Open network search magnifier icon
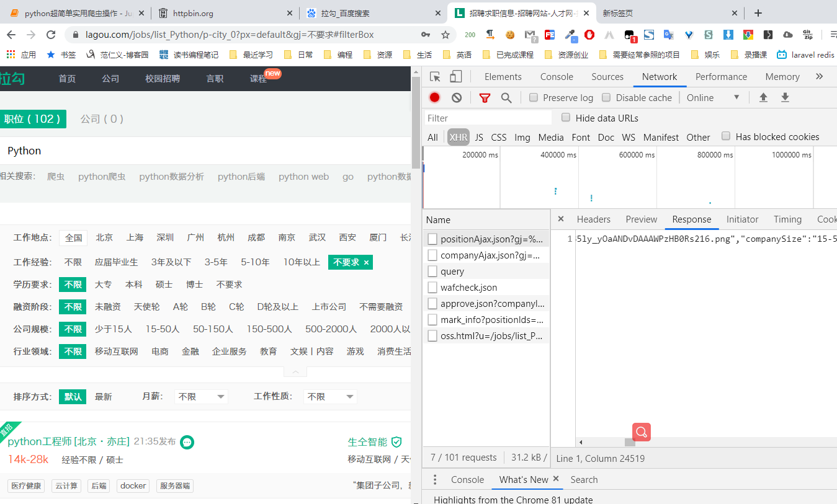The height and width of the screenshot is (504, 837). pos(506,97)
